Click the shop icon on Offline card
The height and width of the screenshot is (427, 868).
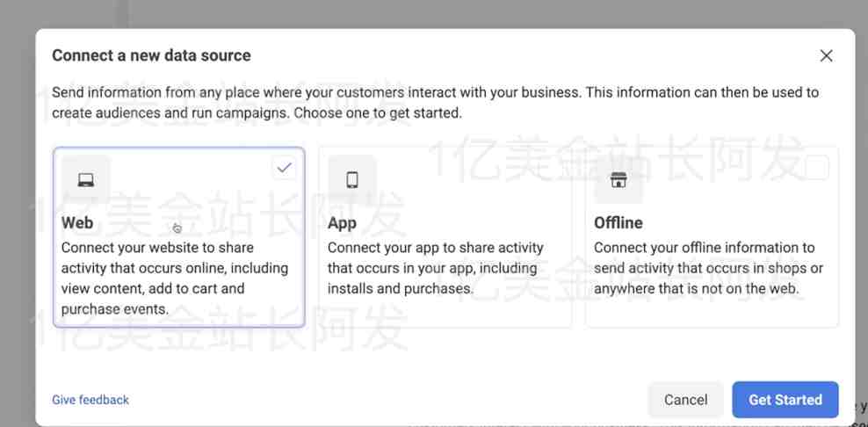[x=618, y=179]
